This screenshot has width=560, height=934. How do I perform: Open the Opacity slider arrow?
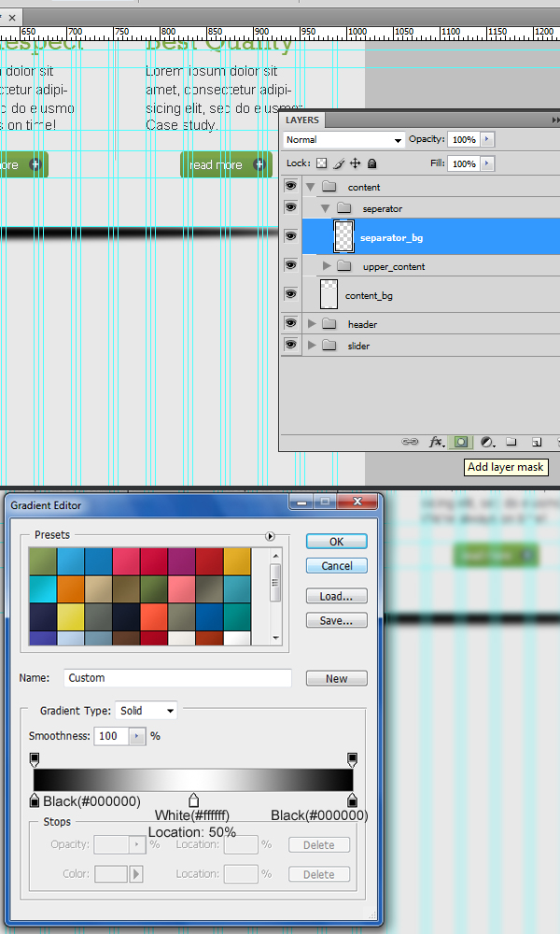[x=487, y=139]
